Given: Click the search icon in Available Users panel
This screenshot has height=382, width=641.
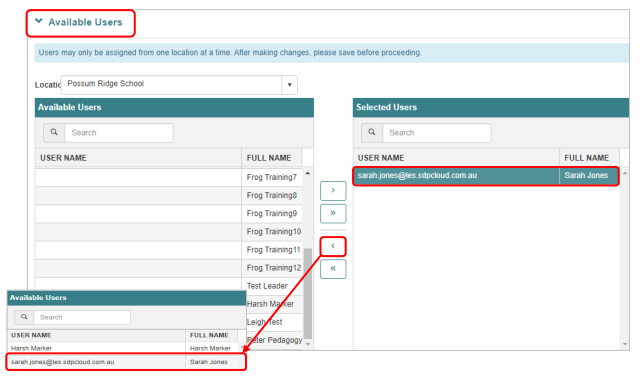Looking at the screenshot, I should 54,133.
